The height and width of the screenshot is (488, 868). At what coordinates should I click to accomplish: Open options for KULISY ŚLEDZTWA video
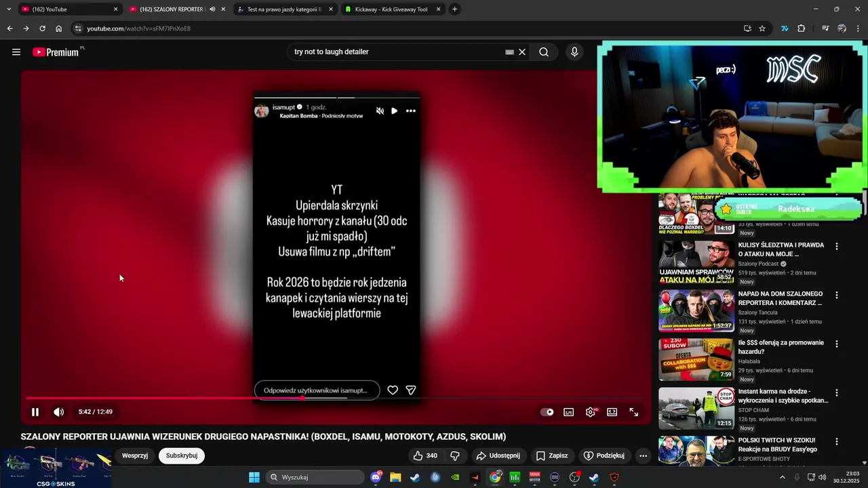tap(836, 247)
